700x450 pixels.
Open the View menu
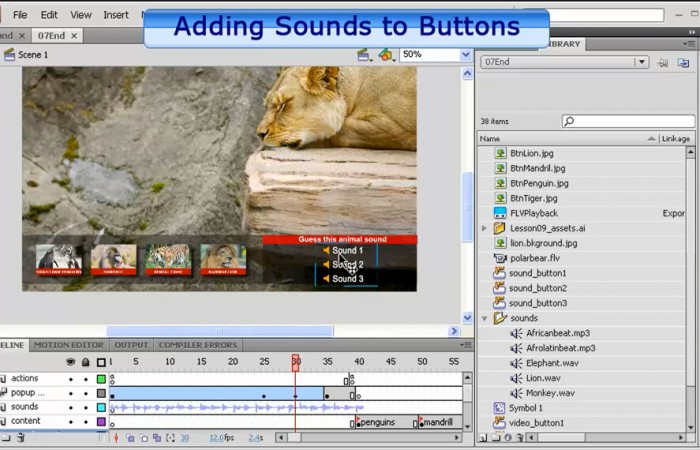81,15
